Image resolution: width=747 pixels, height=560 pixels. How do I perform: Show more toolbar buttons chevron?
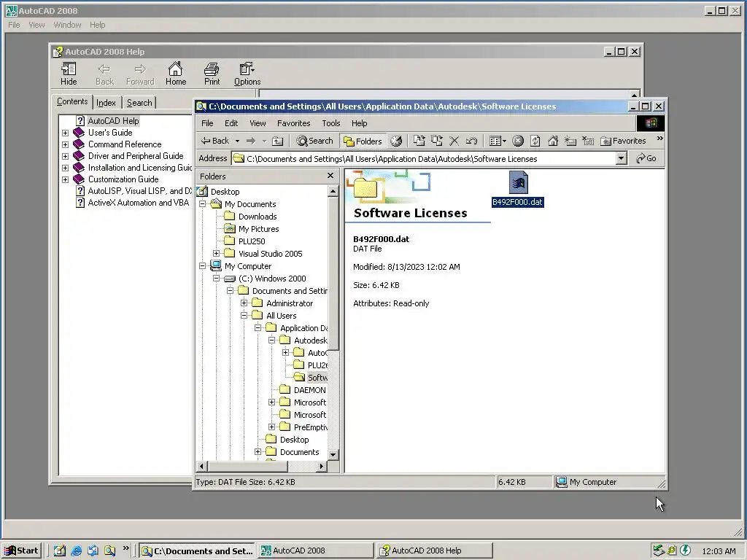[x=659, y=139]
